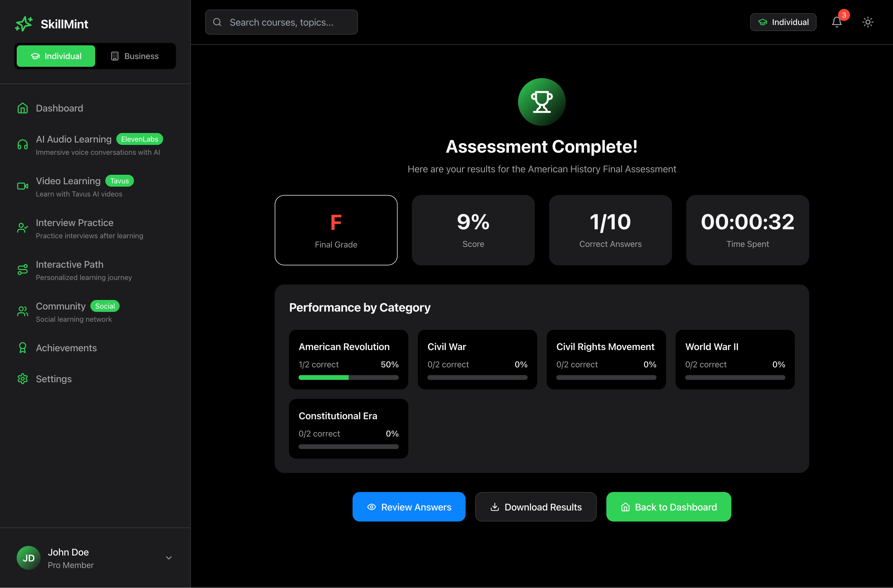Switch to Individual mode in sidebar
The width and height of the screenshot is (893, 588).
(56, 56)
